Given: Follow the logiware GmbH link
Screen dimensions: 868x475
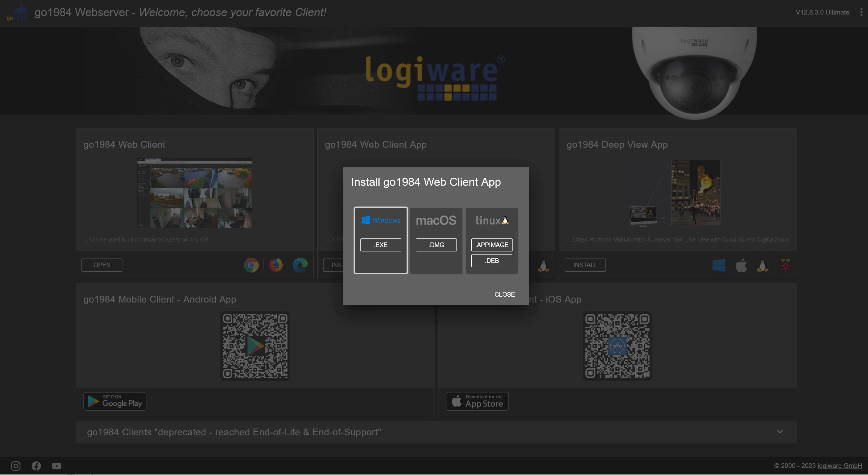Looking at the screenshot, I should [x=840, y=466].
